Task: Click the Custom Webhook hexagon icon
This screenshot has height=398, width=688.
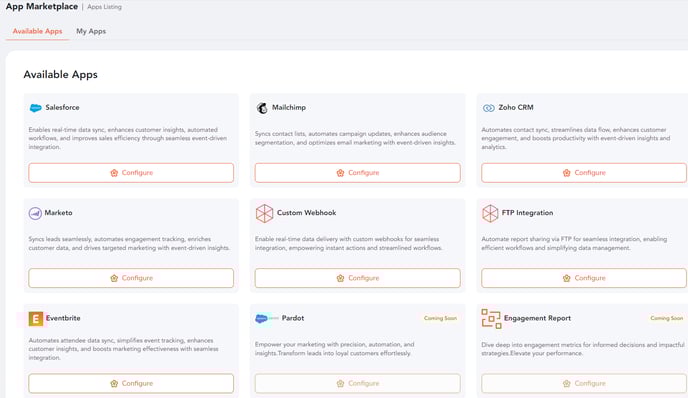Action: (x=264, y=213)
